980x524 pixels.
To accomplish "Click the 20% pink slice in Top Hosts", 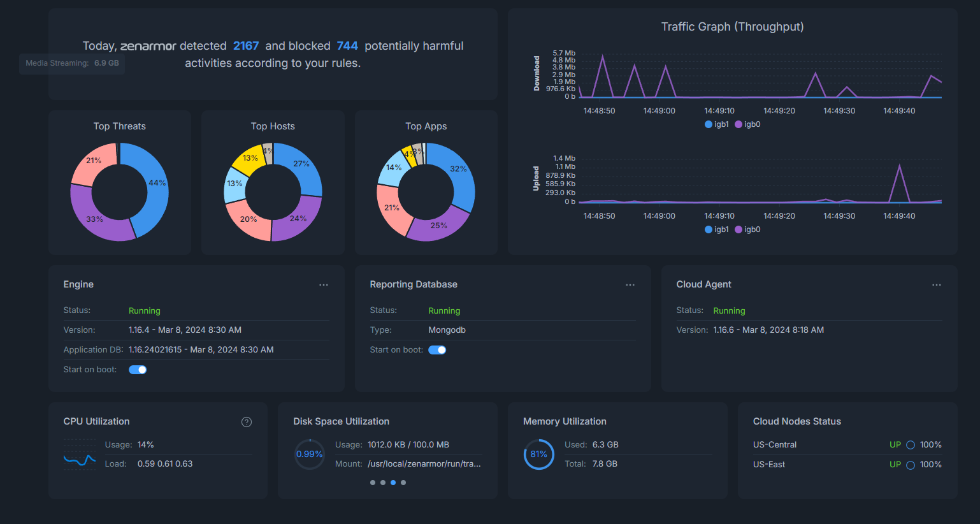I will pyautogui.click(x=249, y=219).
